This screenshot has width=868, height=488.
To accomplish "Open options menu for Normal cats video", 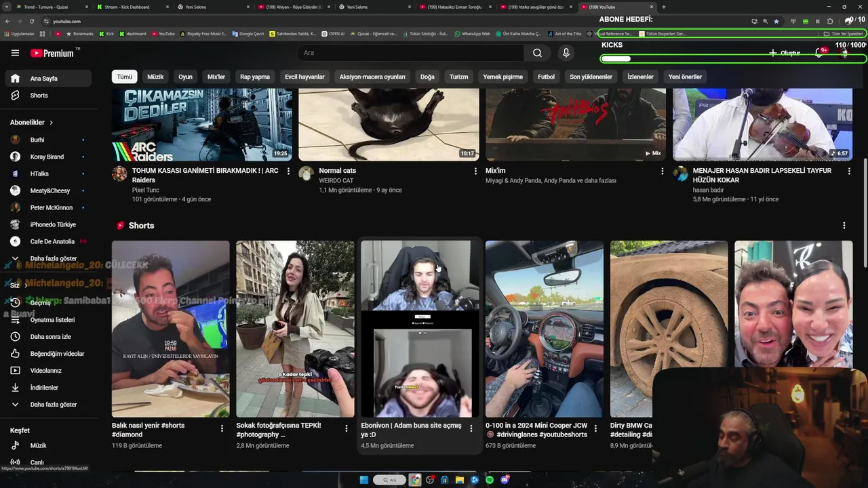I will pos(475,171).
